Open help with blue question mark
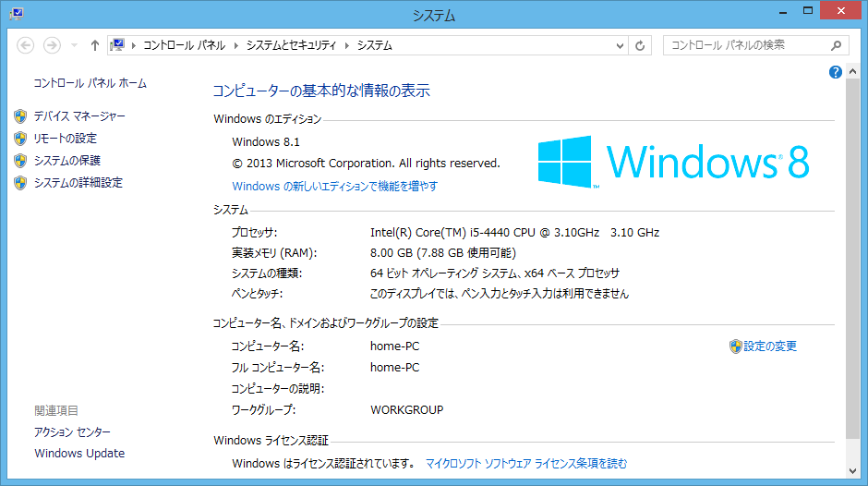 pos(836,72)
